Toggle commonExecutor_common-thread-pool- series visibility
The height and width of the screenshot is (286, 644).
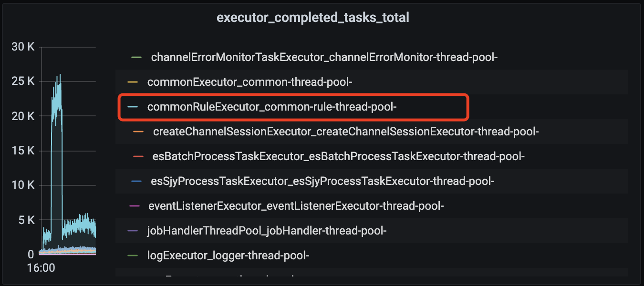[249, 82]
